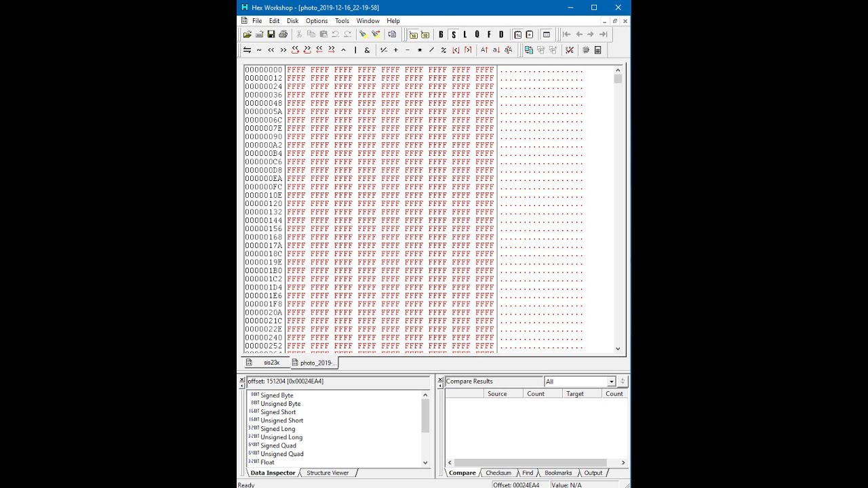This screenshot has width=868, height=488.
Task: Click the Shift Left double-chevron icon
Action: pyautogui.click(x=271, y=50)
